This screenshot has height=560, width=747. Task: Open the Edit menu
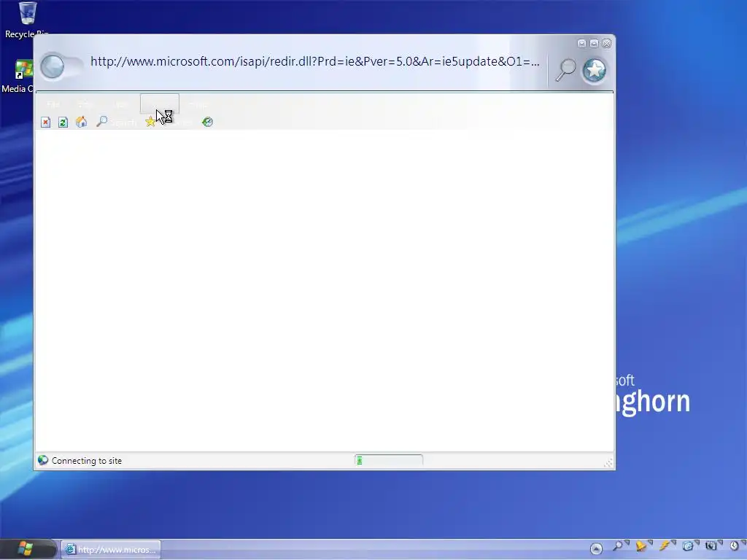coord(85,104)
